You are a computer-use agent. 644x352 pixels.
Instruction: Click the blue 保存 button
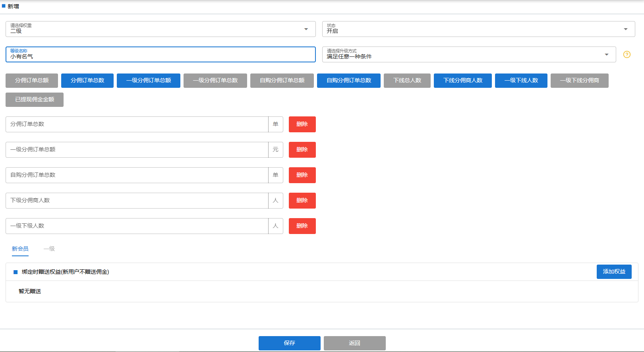tap(290, 343)
